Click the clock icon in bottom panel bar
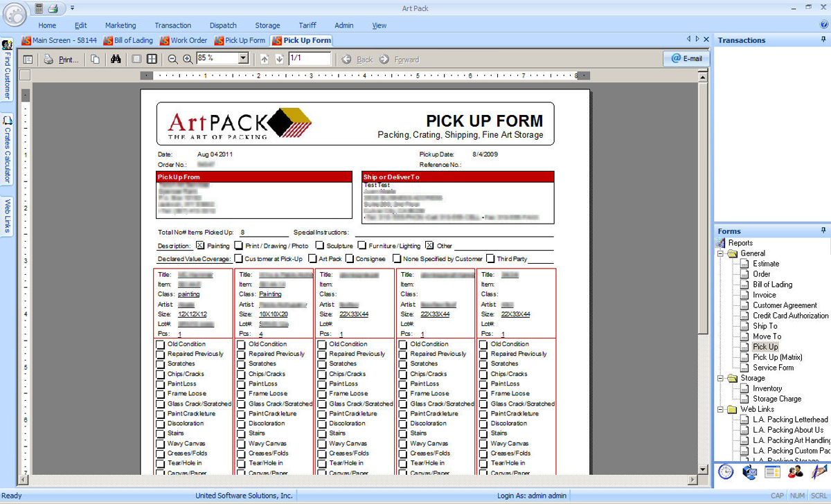 pyautogui.click(x=726, y=472)
